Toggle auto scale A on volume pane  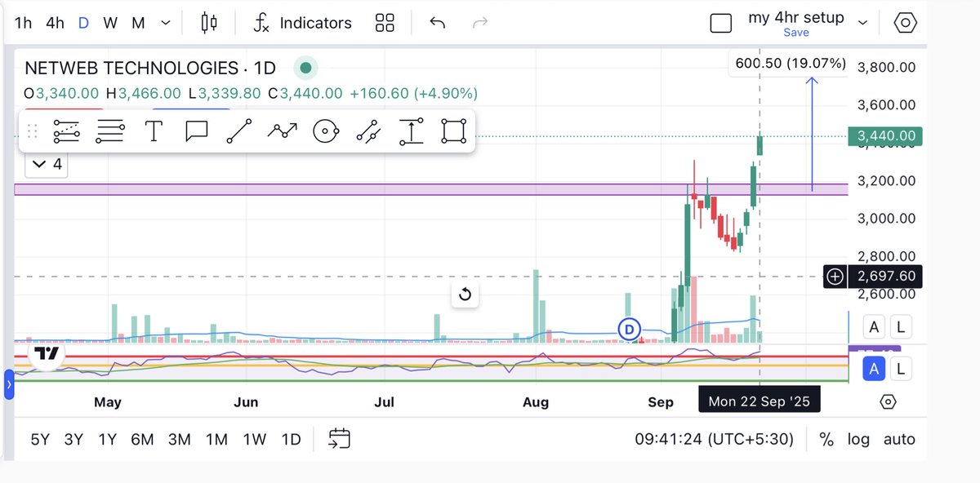pyautogui.click(x=874, y=327)
